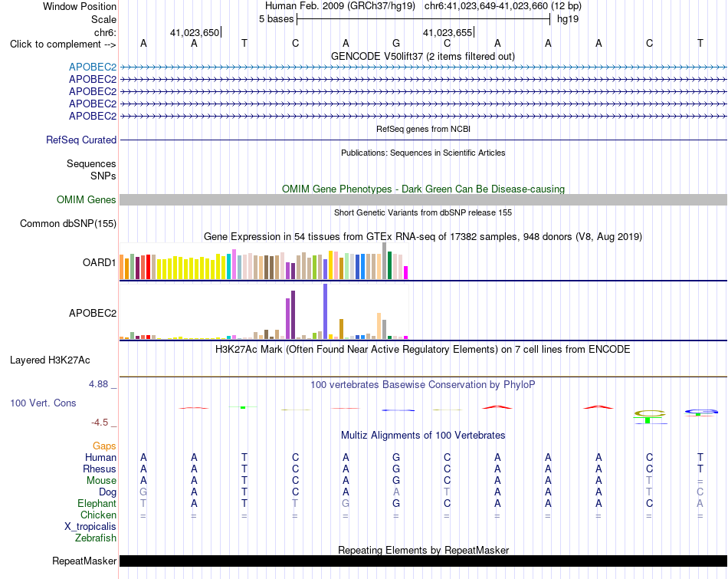Click to complement arrow label
This screenshot has height=579, width=728.
click(63, 44)
